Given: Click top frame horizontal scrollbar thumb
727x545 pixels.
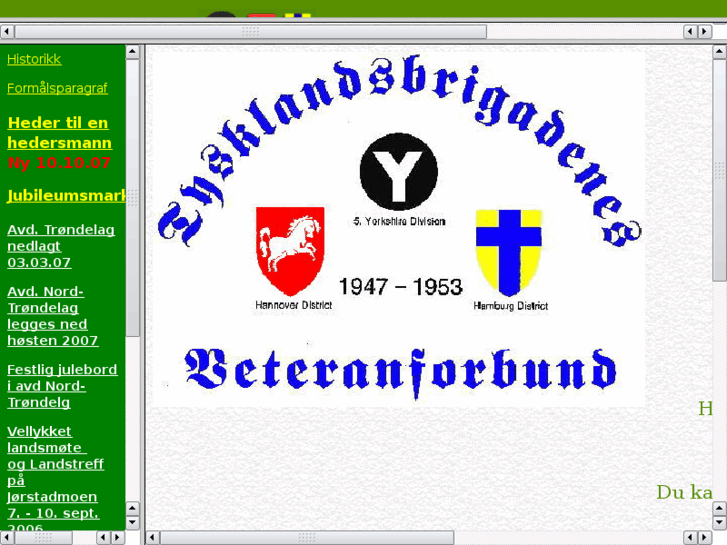Looking at the screenshot, I should 250,32.
